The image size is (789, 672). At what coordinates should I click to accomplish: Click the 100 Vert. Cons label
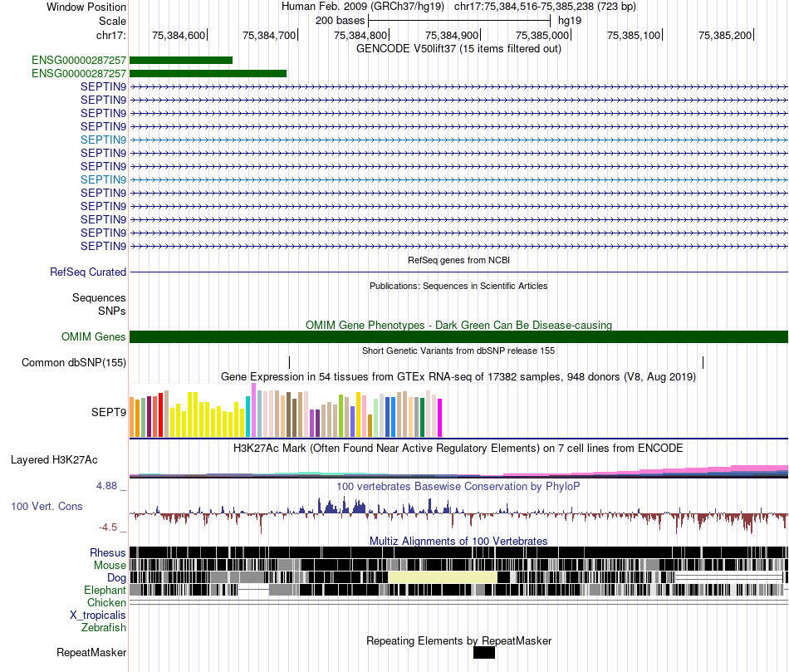(47, 507)
